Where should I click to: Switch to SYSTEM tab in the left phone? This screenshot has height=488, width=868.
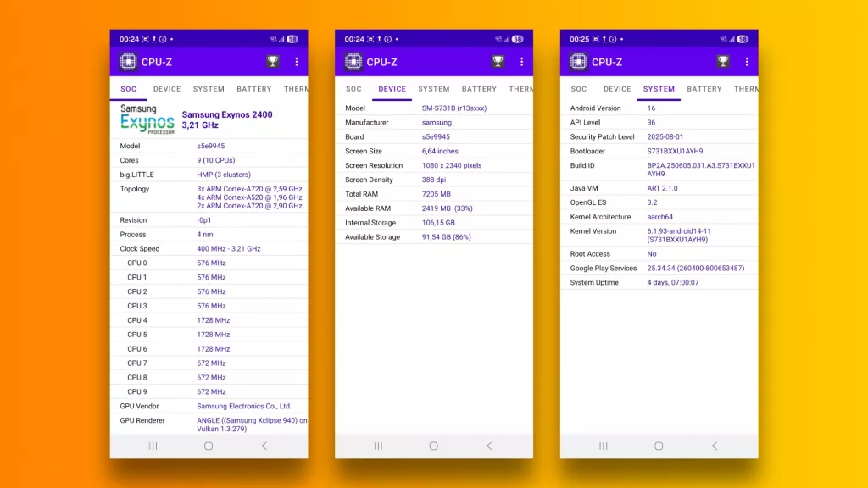pyautogui.click(x=209, y=89)
